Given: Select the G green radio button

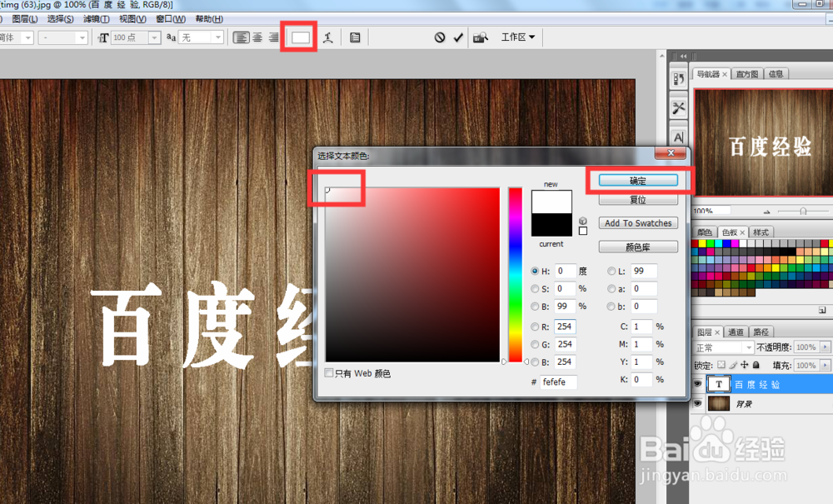Looking at the screenshot, I should pos(535,344).
